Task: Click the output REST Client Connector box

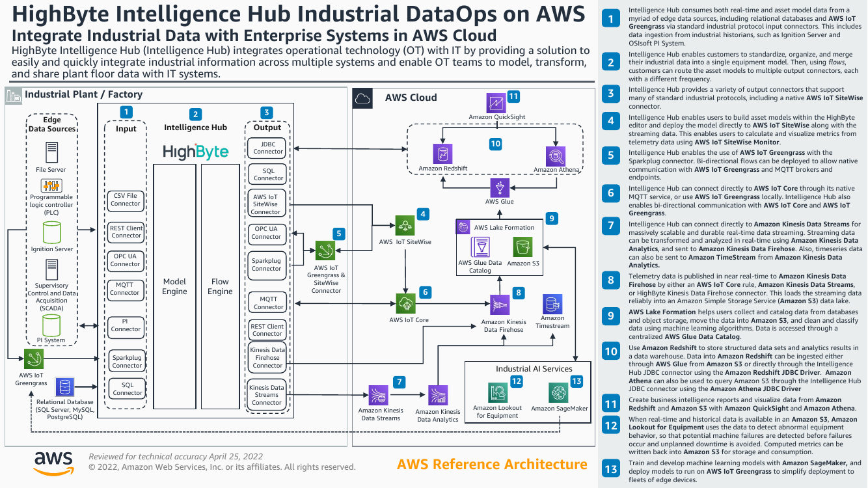Action: pos(267,330)
